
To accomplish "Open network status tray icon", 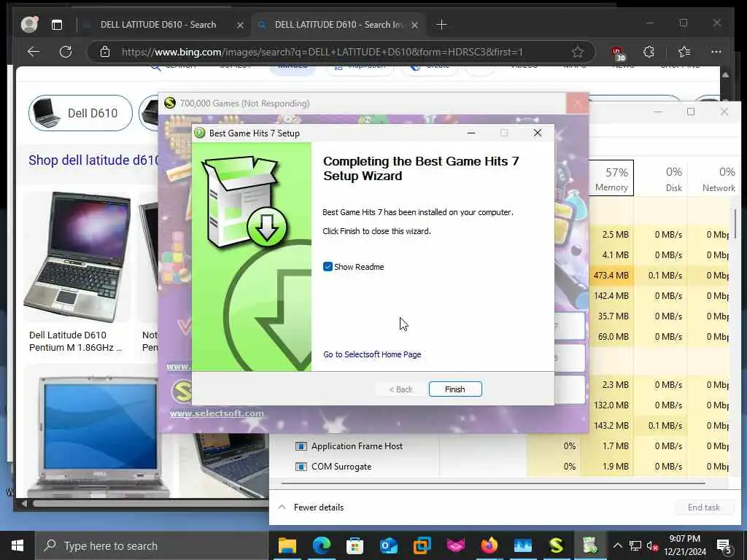I will point(635,545).
